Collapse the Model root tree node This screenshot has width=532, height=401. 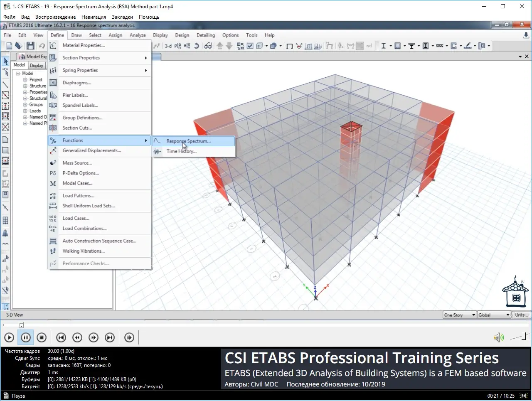(18, 74)
